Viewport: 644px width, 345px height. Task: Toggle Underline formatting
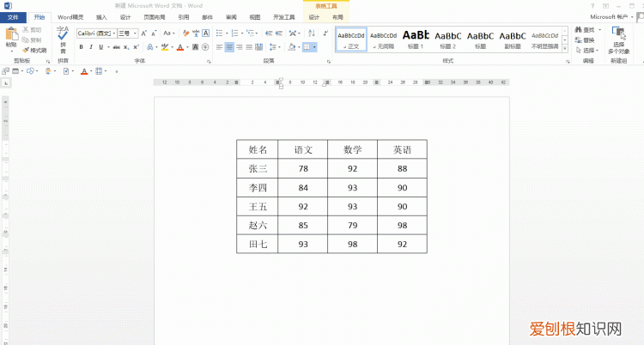point(100,47)
